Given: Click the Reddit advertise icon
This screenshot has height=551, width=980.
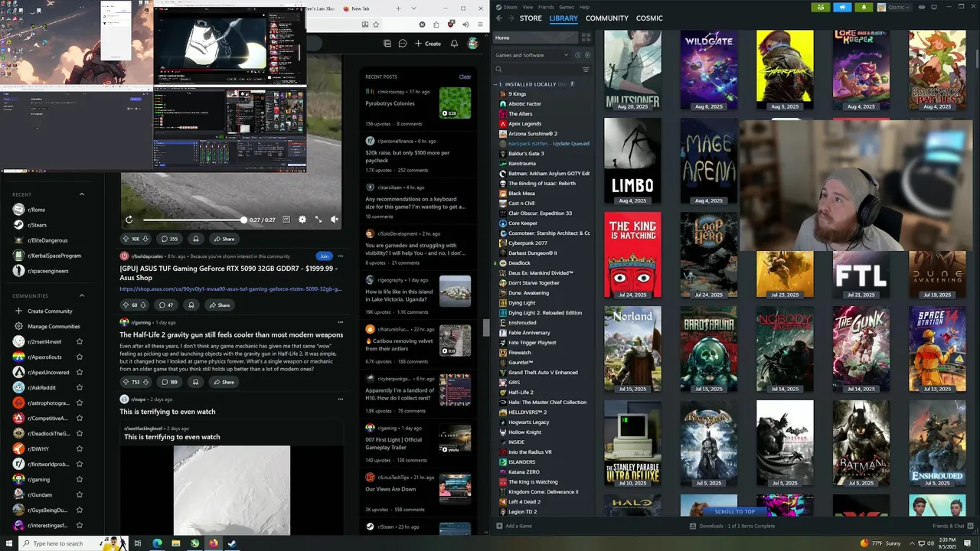Looking at the screenshot, I should pyautogui.click(x=387, y=44).
